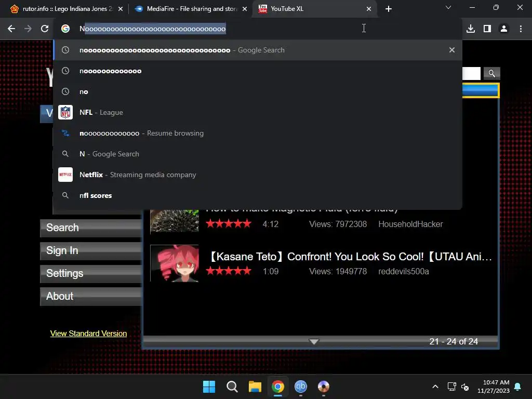Click the '21 - 24 of 24' page counter
This screenshot has width=532, height=399.
(x=454, y=341)
